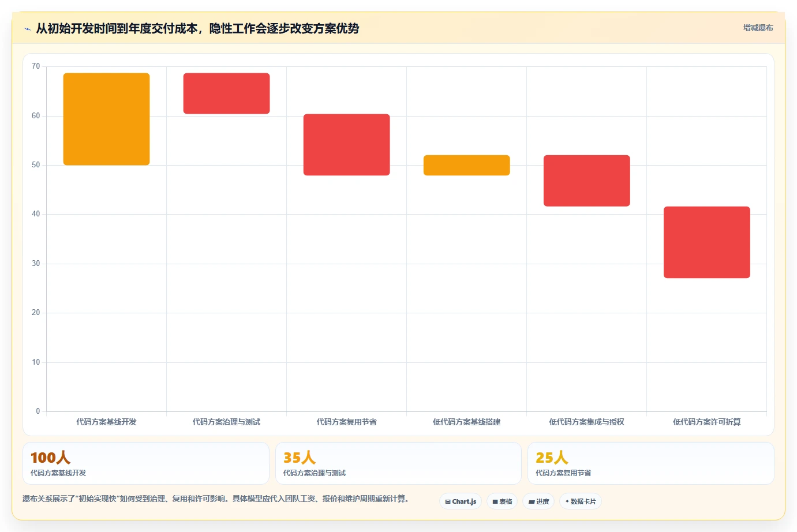Select the red 低代码方案集成与授权 bar
This screenshot has height=532, width=797.
pyautogui.click(x=587, y=181)
